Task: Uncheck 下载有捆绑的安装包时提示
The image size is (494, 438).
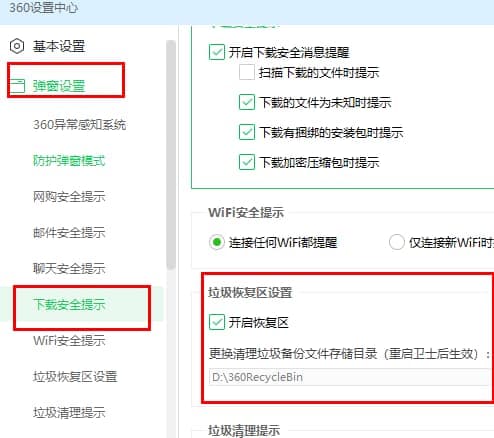Action: pyautogui.click(x=247, y=132)
